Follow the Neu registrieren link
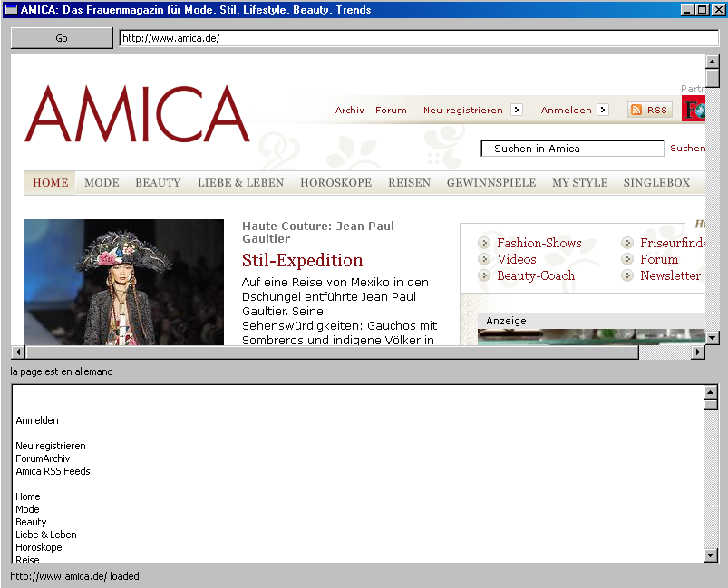Image resolution: width=728 pixels, height=588 pixels. point(463,110)
